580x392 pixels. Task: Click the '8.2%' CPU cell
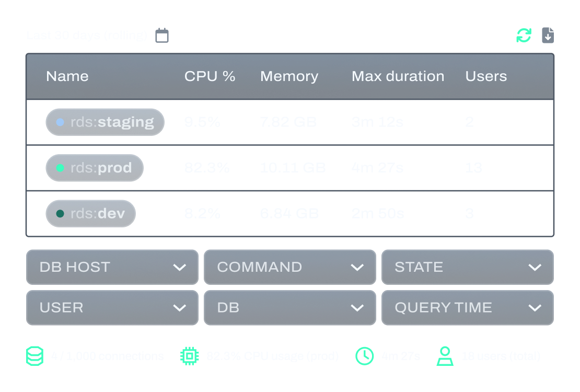tap(202, 214)
